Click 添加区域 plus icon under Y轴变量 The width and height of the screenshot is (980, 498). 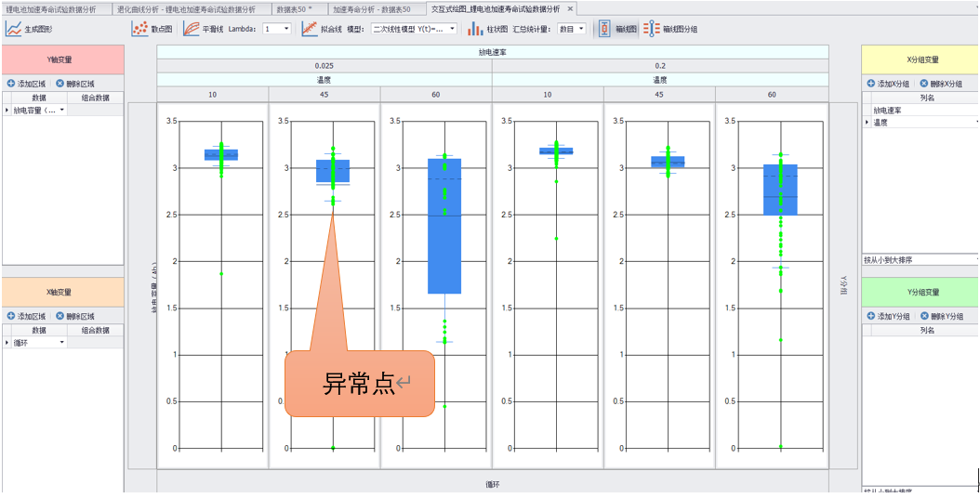click(10, 83)
